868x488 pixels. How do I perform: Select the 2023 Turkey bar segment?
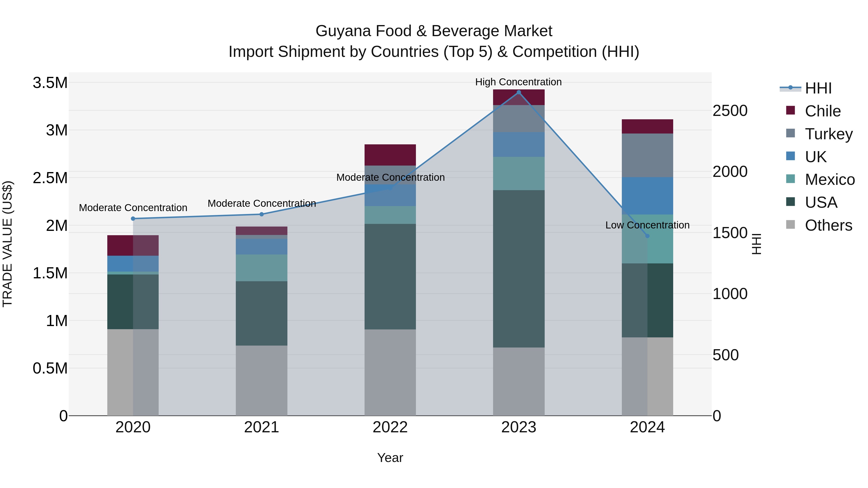tap(519, 119)
